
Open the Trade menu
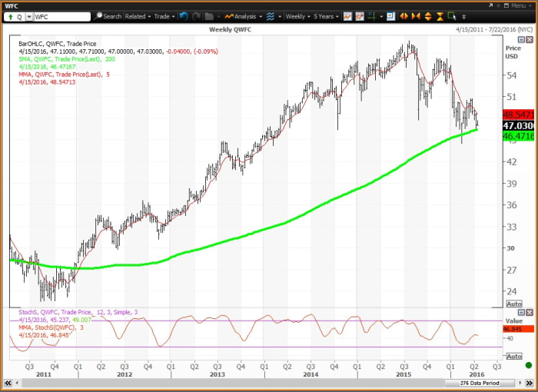click(164, 15)
